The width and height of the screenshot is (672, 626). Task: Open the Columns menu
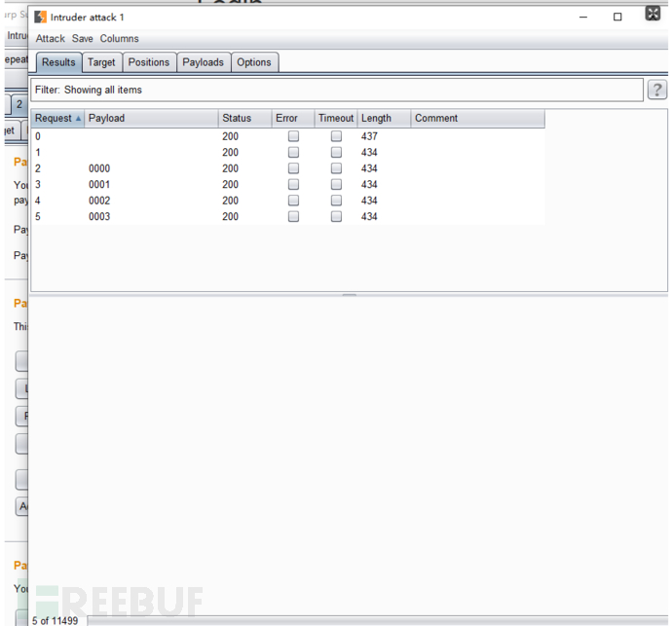119,39
